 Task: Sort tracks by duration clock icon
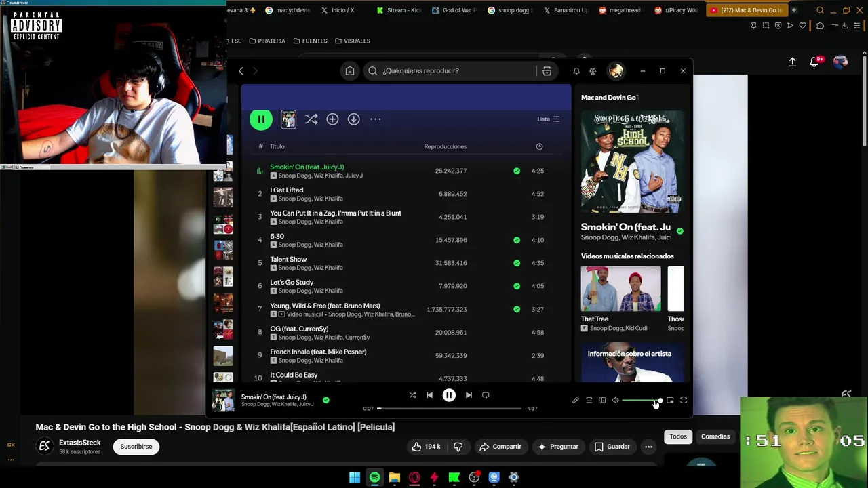click(539, 146)
